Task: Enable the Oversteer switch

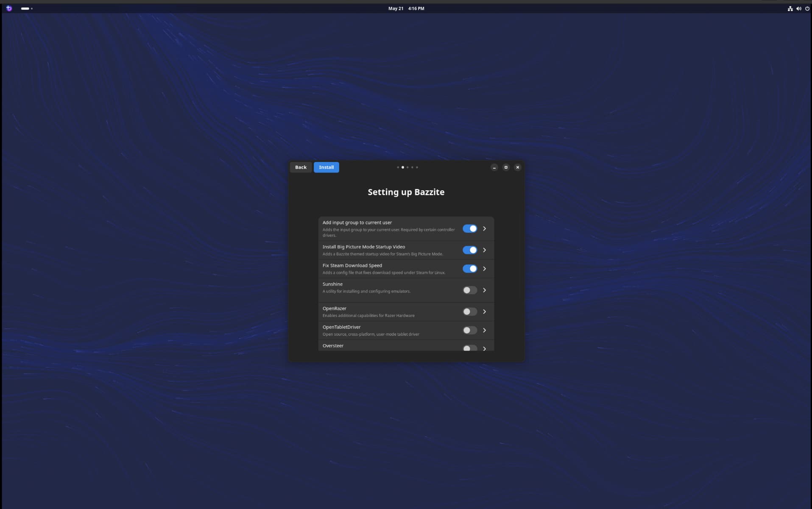Action: 469,348
